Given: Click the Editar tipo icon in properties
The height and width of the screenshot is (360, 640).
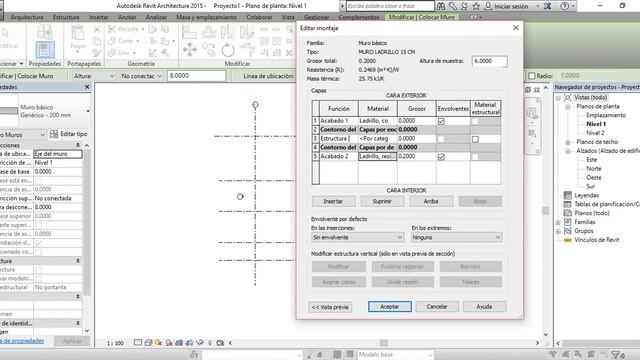Looking at the screenshot, I should click(54, 134).
